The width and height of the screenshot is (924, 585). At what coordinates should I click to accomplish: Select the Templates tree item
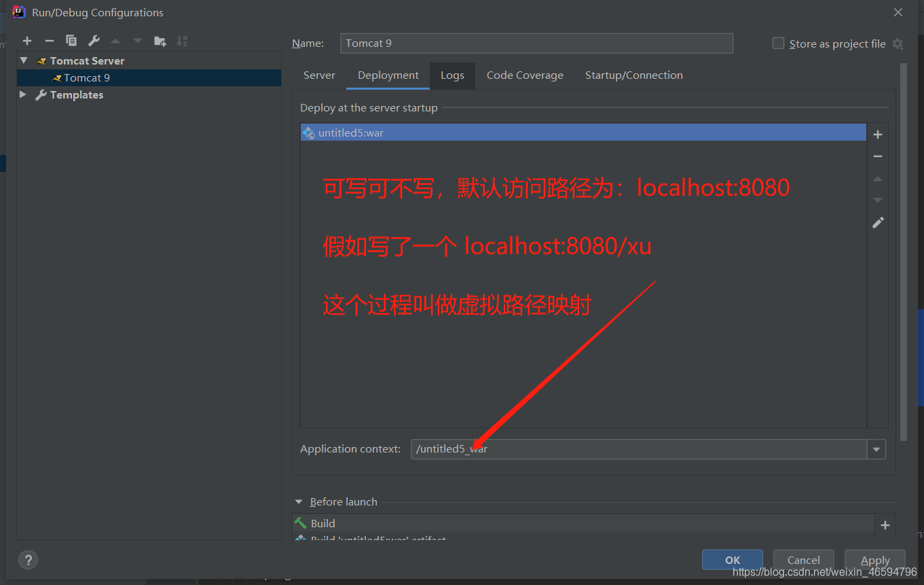click(x=76, y=95)
